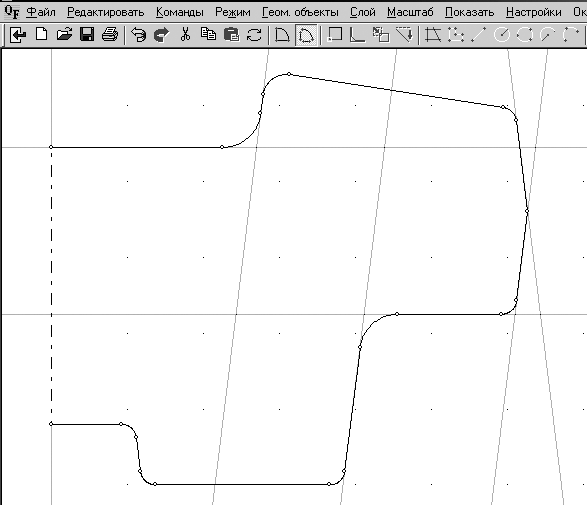Open the Масштаб menu
Viewport: 587px width, 505px height.
410,12
